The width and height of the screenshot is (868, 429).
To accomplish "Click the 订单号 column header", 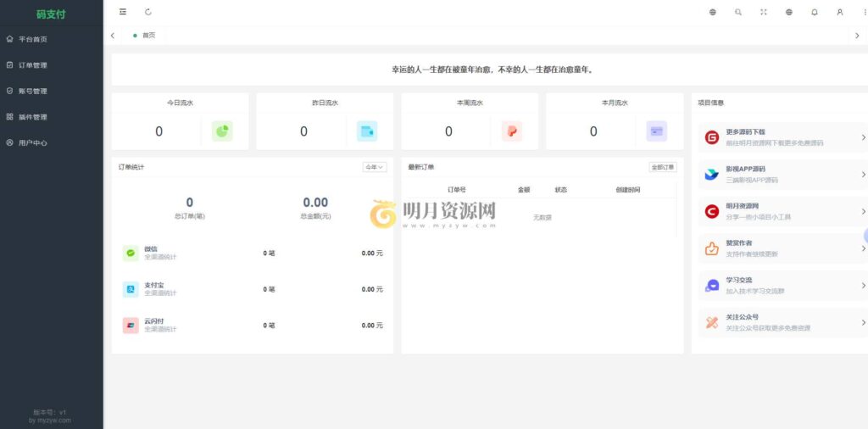I will [x=457, y=190].
